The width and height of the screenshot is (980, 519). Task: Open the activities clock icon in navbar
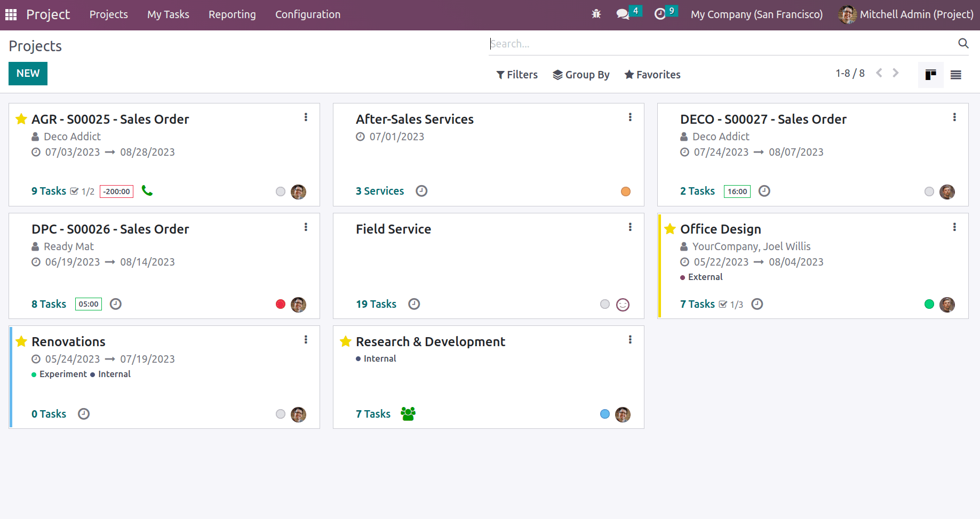pyautogui.click(x=660, y=14)
